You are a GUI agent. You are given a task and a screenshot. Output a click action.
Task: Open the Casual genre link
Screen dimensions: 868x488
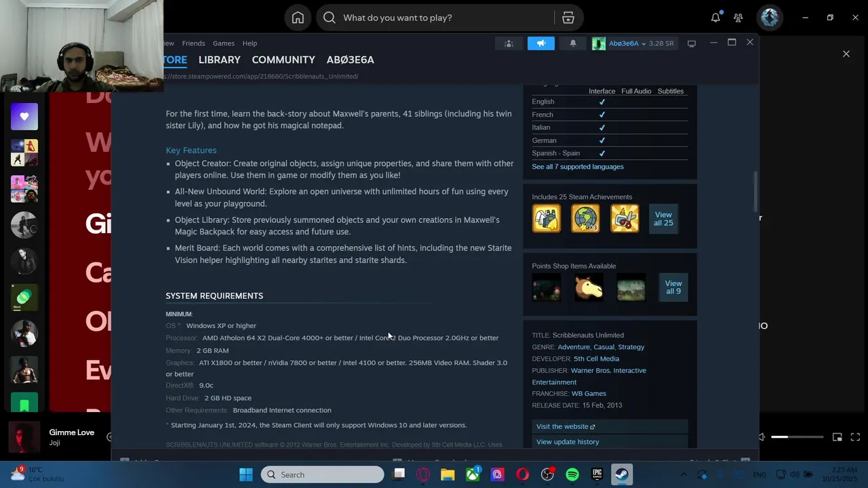click(604, 347)
